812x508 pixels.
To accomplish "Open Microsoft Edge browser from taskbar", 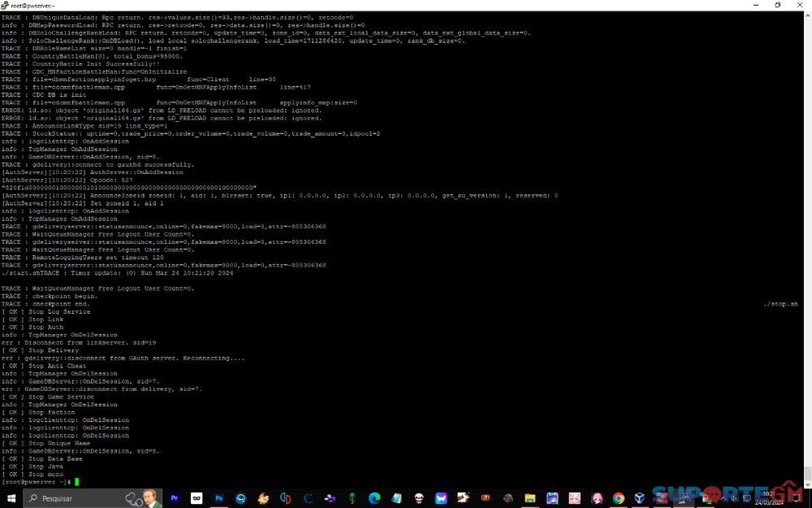I will click(x=374, y=498).
